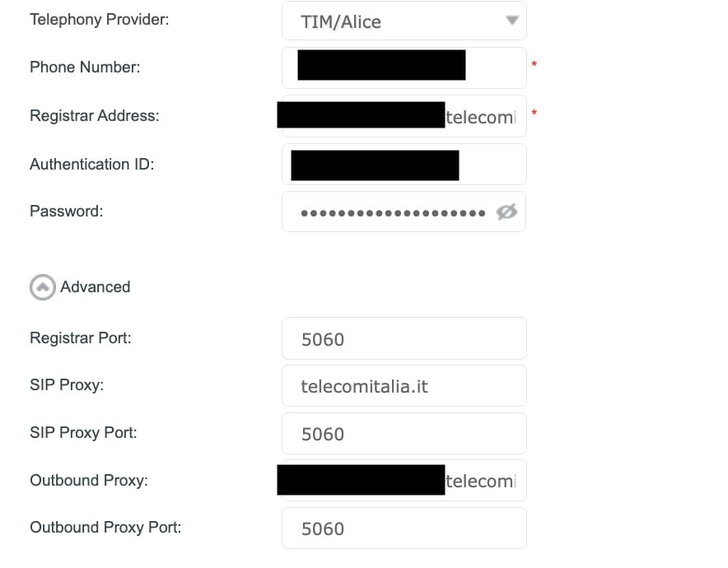This screenshot has height=568, width=728.
Task: Toggle password visibility with the eye icon
Action: tap(506, 212)
